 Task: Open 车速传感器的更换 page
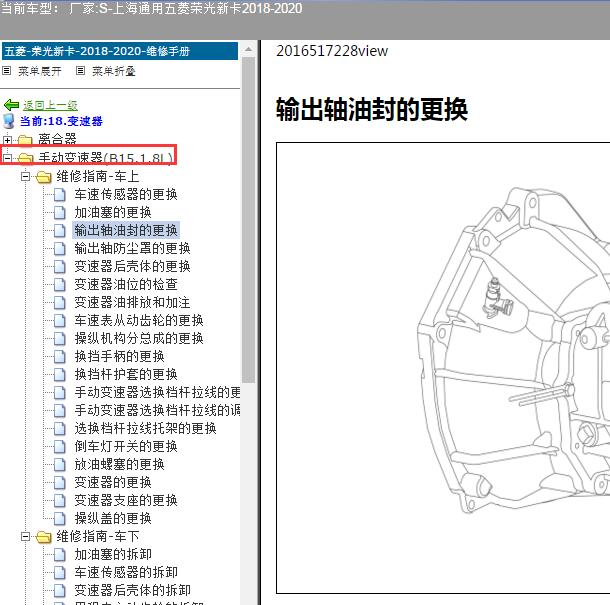[126, 194]
